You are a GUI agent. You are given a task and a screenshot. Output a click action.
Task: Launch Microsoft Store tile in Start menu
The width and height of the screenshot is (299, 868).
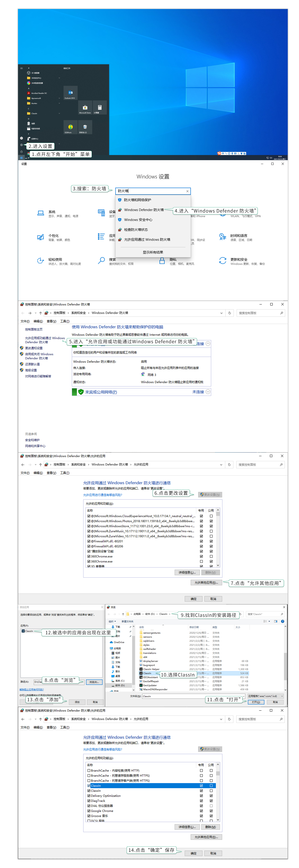[x=85, y=108]
